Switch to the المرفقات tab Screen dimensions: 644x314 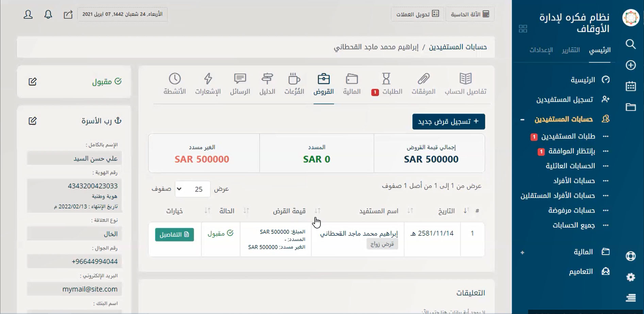coord(423,84)
